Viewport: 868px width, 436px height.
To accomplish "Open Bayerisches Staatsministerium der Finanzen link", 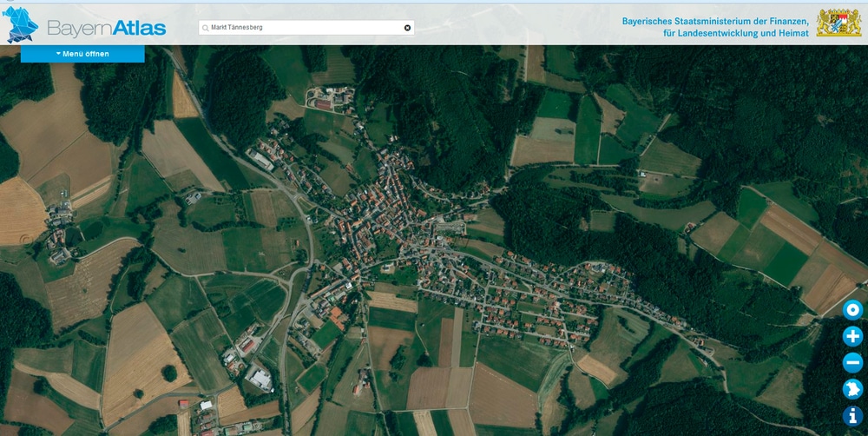I will coord(714,21).
